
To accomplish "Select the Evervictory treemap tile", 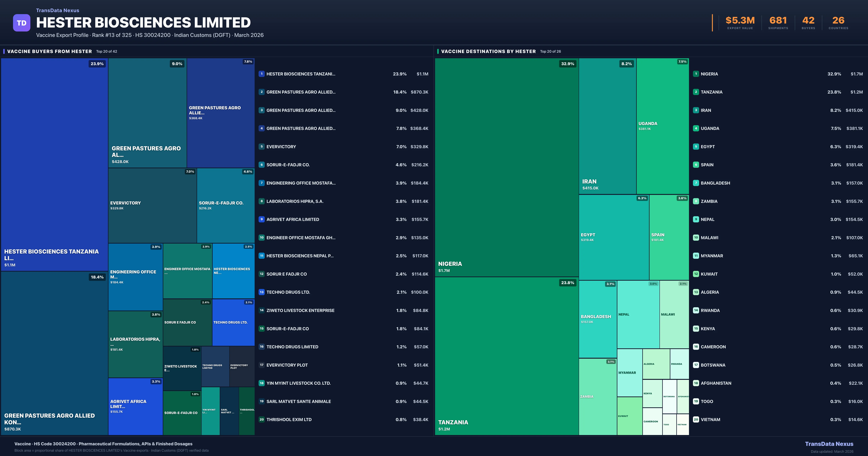I will [152, 205].
